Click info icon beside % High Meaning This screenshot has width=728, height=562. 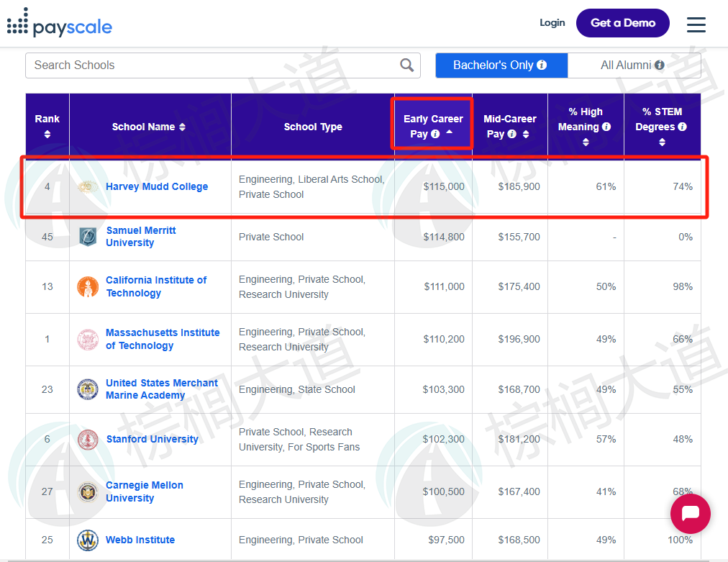pyautogui.click(x=606, y=127)
